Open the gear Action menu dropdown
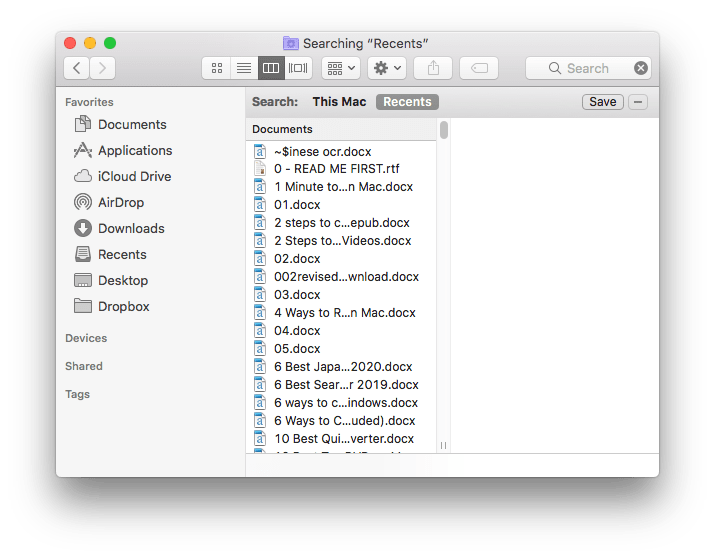Image resolution: width=715 pixels, height=557 pixels. [386, 68]
